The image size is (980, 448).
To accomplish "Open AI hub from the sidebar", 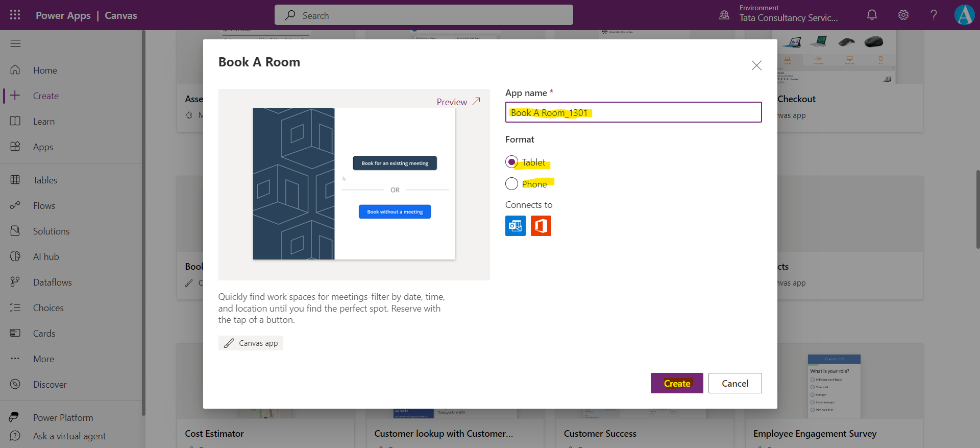I will click(46, 257).
